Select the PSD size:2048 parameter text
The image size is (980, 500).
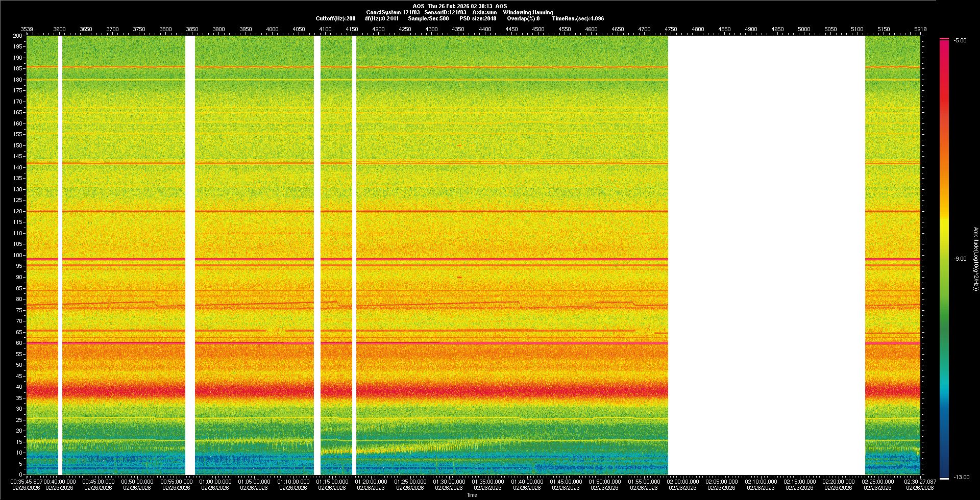[x=478, y=19]
